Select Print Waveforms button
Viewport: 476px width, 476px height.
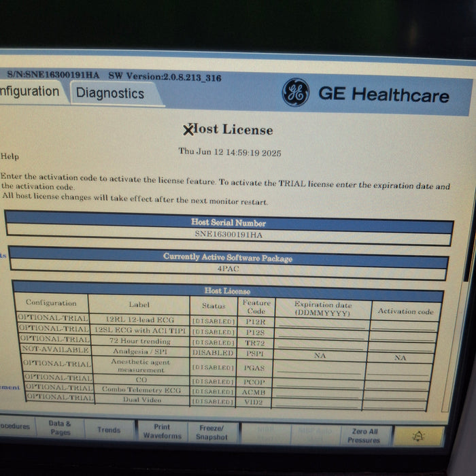point(162,431)
